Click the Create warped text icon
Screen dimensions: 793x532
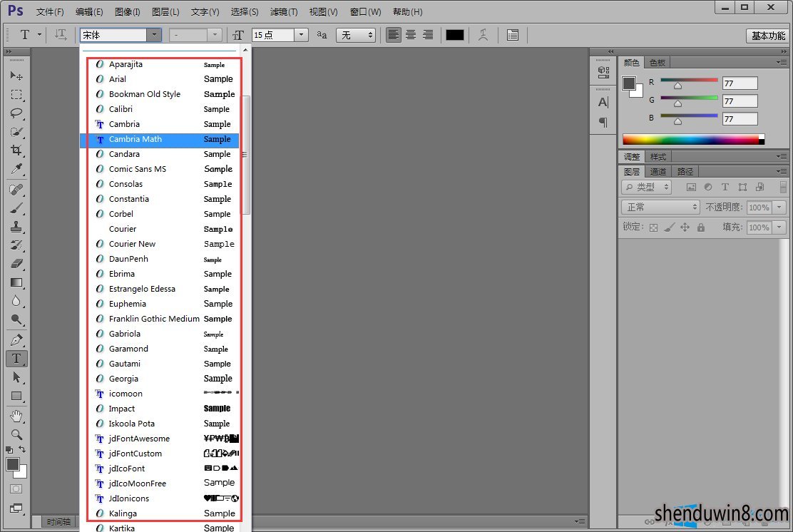(x=483, y=35)
